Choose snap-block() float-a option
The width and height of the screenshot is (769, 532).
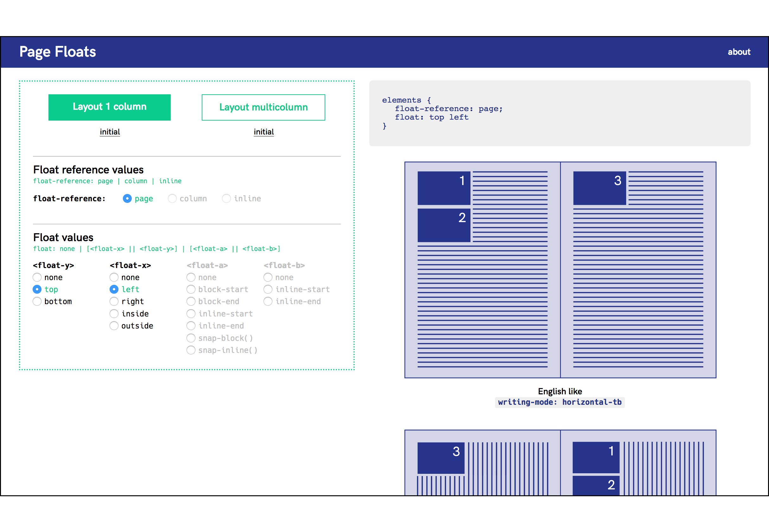pos(191,338)
